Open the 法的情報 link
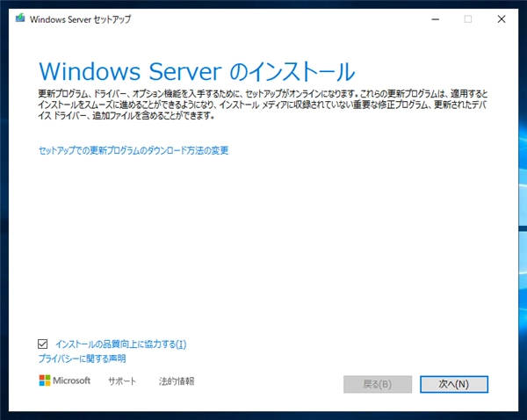This screenshot has width=527, height=420. pos(177,381)
